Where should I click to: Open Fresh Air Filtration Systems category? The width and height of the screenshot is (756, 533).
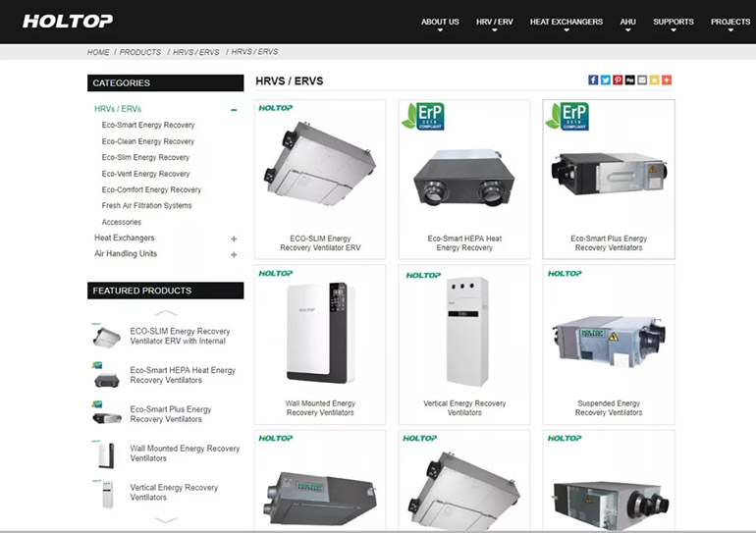(x=146, y=205)
